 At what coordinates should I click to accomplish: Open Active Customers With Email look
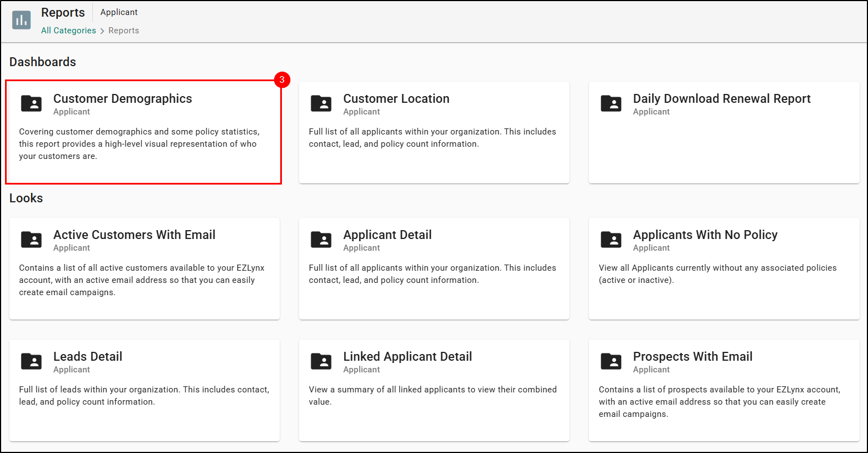point(134,235)
